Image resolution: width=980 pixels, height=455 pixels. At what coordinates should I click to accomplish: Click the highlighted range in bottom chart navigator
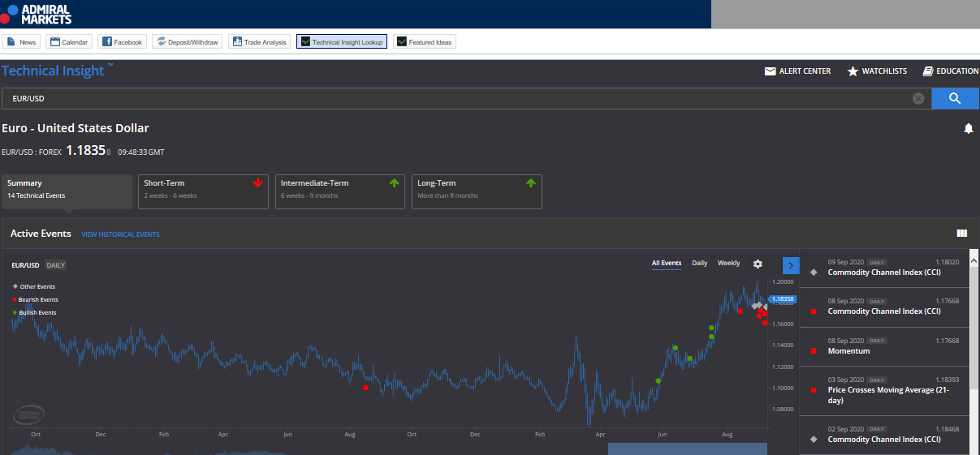point(688,449)
